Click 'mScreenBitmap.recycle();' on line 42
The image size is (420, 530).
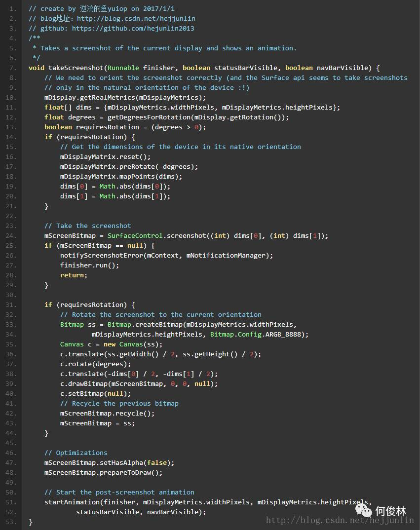coord(107,414)
